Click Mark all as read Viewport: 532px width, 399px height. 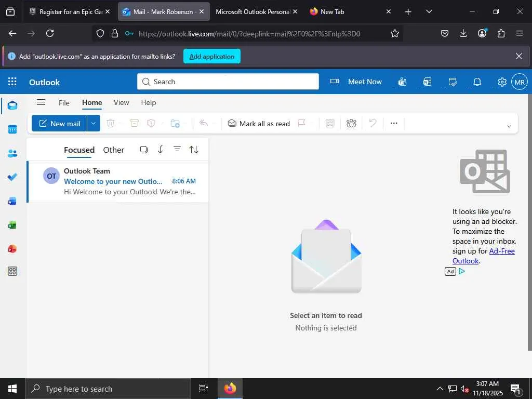coord(259,124)
